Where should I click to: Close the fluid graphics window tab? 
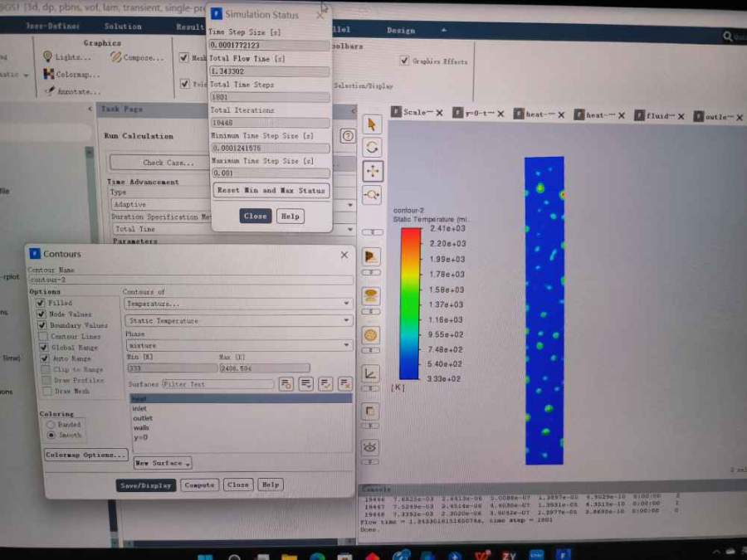coord(681,116)
